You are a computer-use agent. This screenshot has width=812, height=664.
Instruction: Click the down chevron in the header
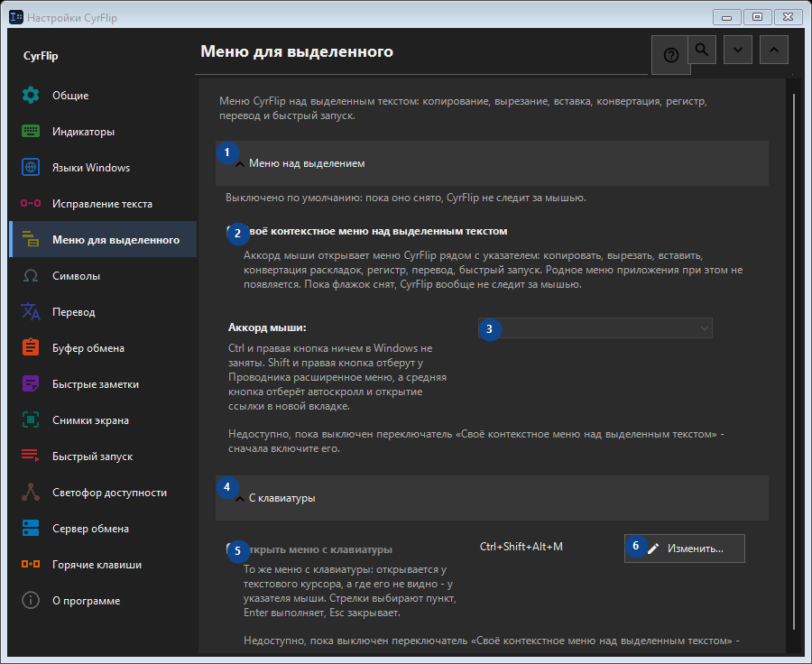click(738, 50)
